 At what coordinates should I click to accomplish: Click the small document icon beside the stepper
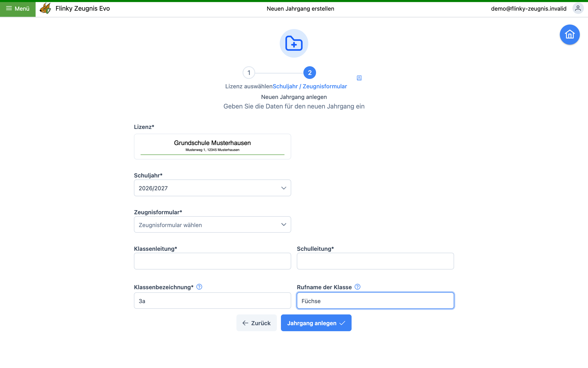(359, 78)
